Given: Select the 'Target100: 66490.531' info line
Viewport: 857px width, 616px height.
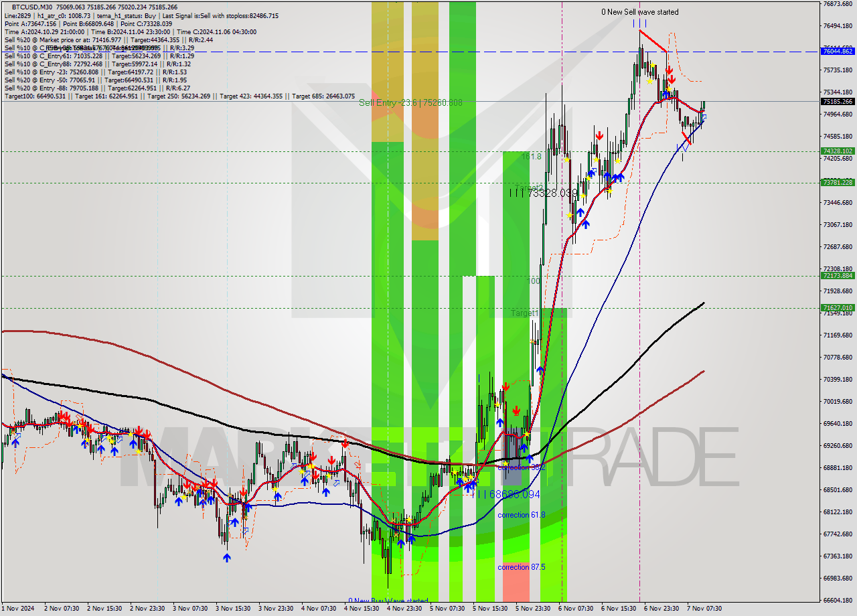Looking at the screenshot, I should coord(179,96).
